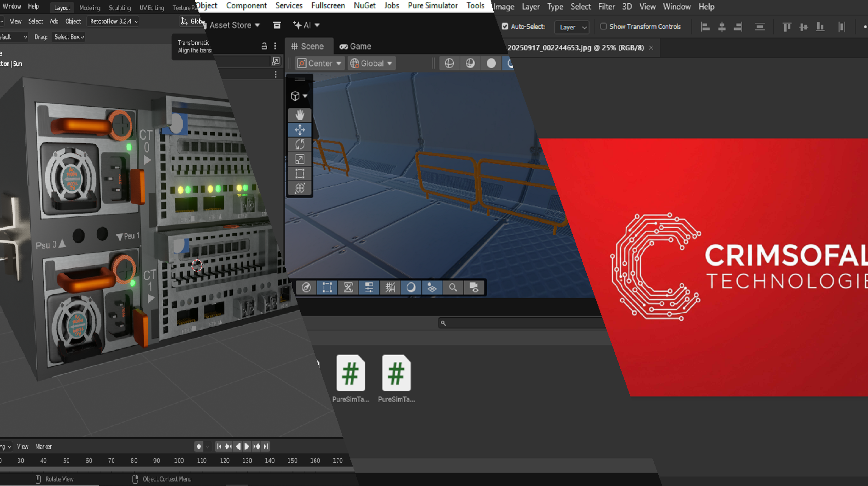Open the Pure Simulator menu in Unity
The image size is (868, 486).
(433, 5)
